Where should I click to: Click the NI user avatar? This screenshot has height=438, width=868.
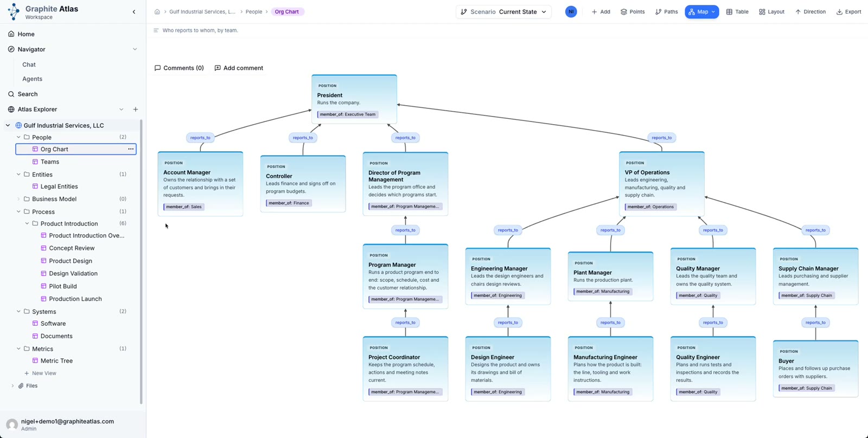pos(571,12)
